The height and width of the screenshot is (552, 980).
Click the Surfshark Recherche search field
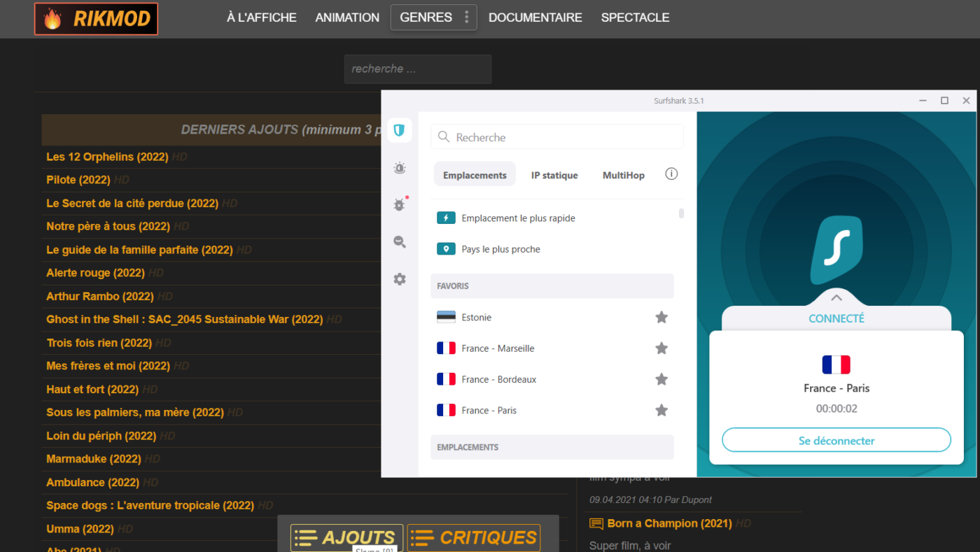(x=557, y=137)
